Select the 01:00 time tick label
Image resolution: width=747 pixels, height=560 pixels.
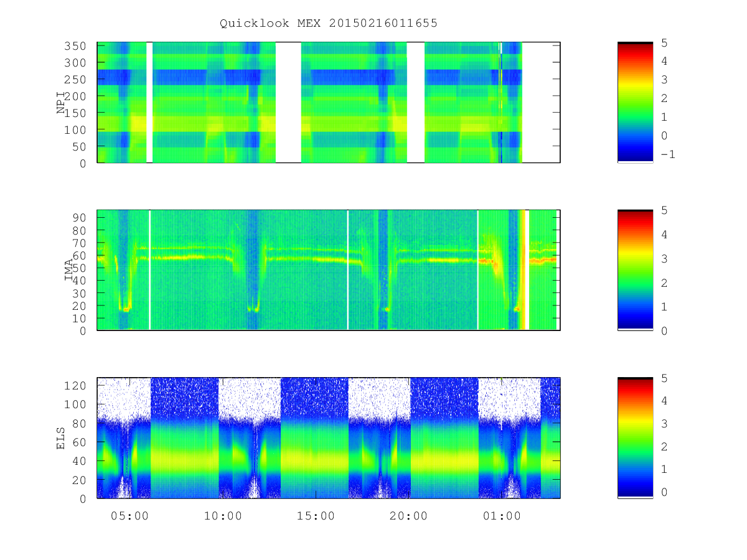point(502,516)
